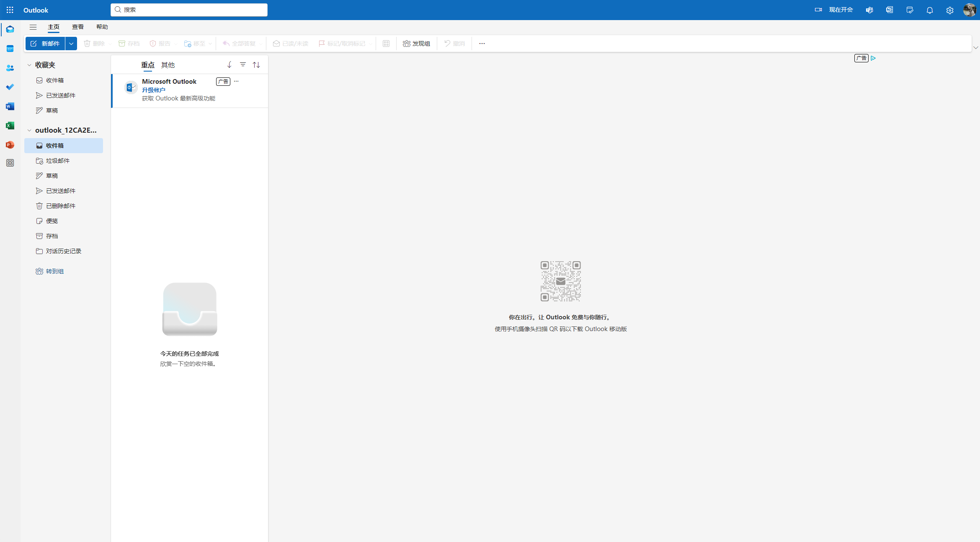Open Teams icon in header
The height and width of the screenshot is (542, 980).
tap(869, 10)
